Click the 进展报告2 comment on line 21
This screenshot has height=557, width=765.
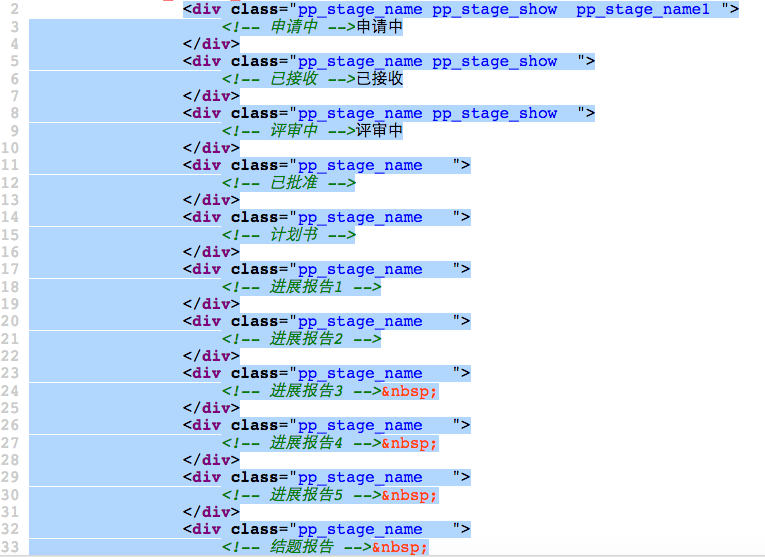[x=302, y=339]
